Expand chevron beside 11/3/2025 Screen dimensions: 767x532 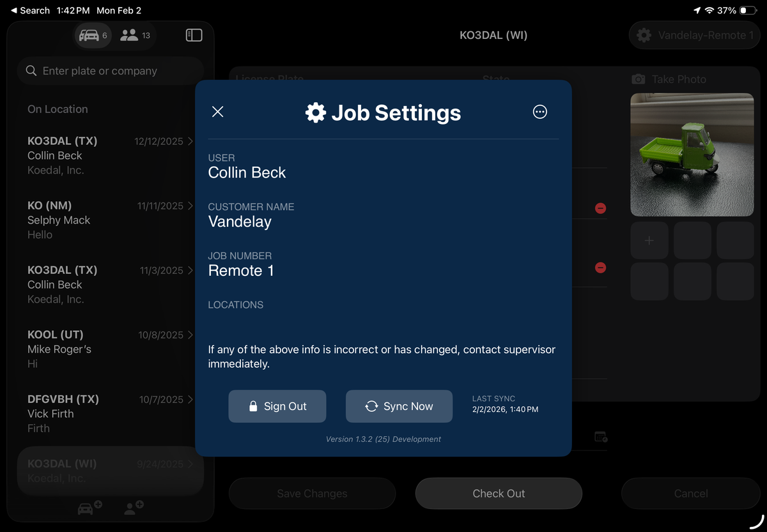point(190,270)
